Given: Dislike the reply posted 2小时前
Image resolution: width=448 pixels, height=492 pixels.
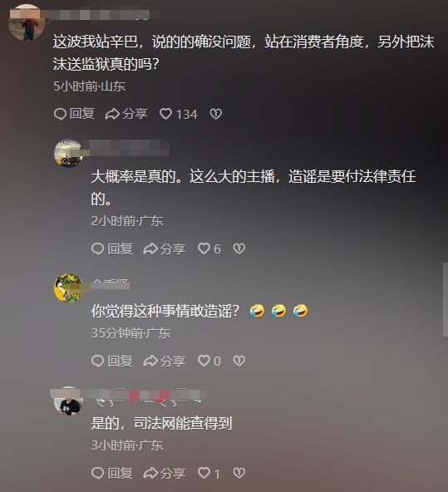Looking at the screenshot, I should (239, 248).
